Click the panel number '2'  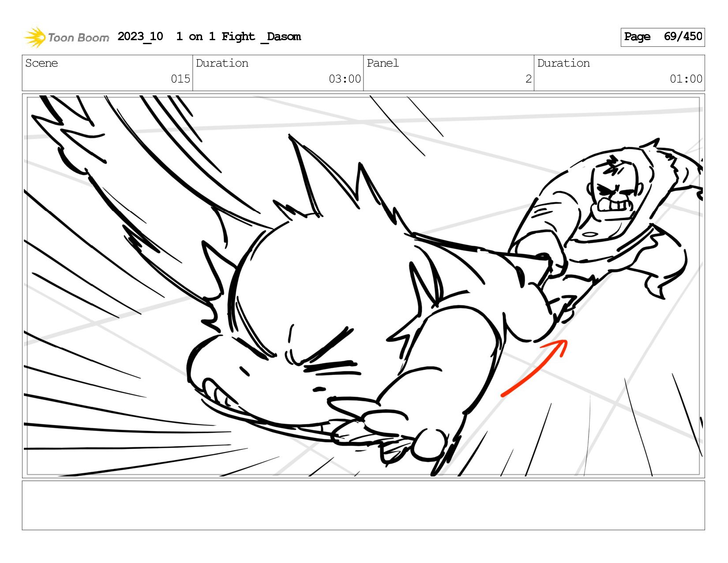tap(529, 79)
